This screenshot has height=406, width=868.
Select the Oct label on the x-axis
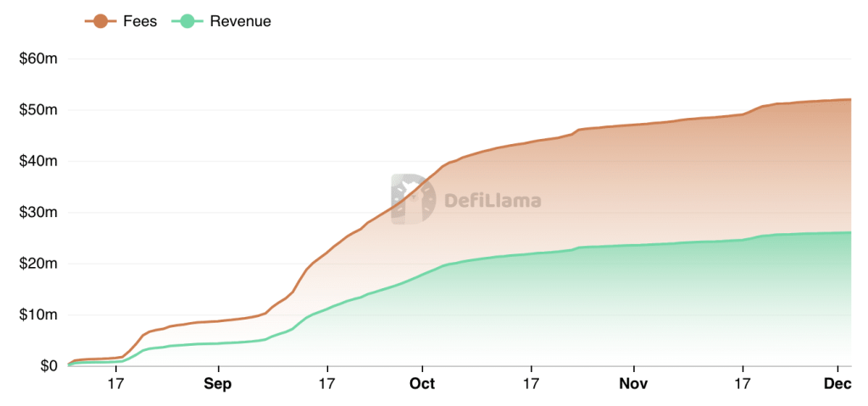tap(421, 384)
